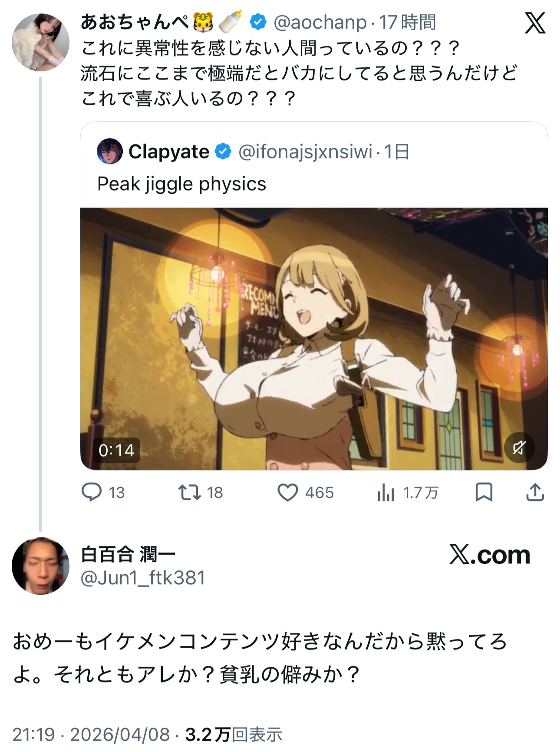The width and height of the screenshot is (560, 752).
Task: Click the share upload icon
Action: (x=535, y=492)
